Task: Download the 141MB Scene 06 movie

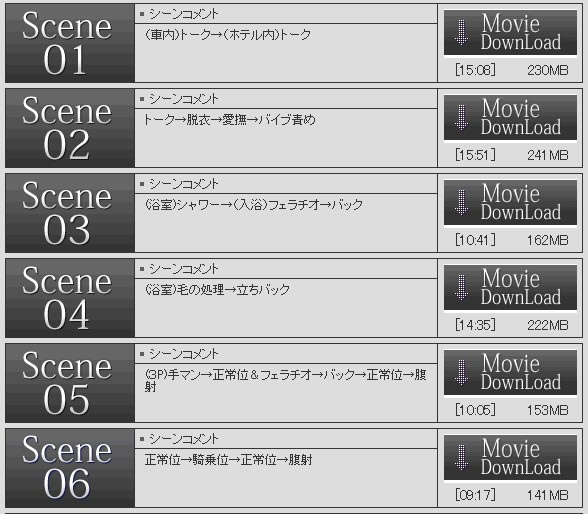Action: pyautogui.click(x=510, y=458)
